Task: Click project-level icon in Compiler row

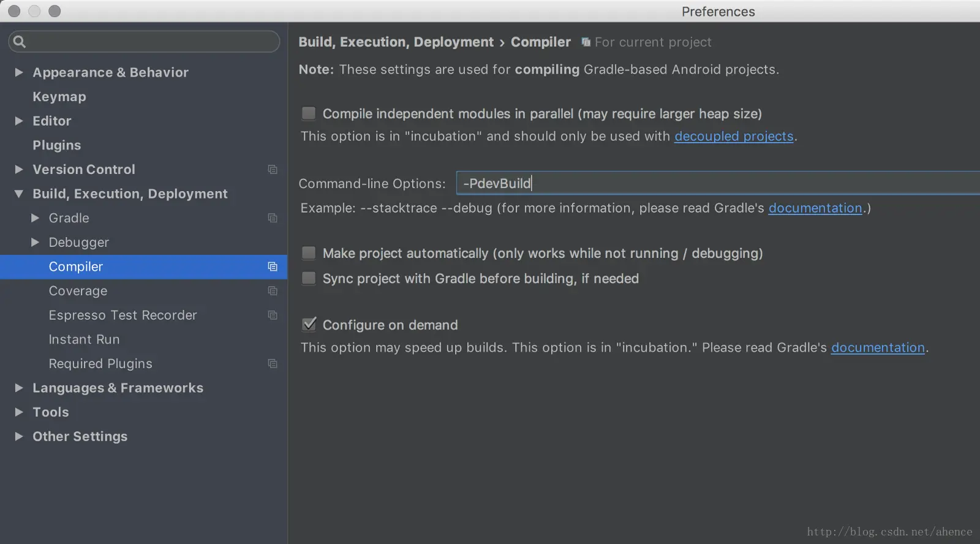Action: (273, 266)
